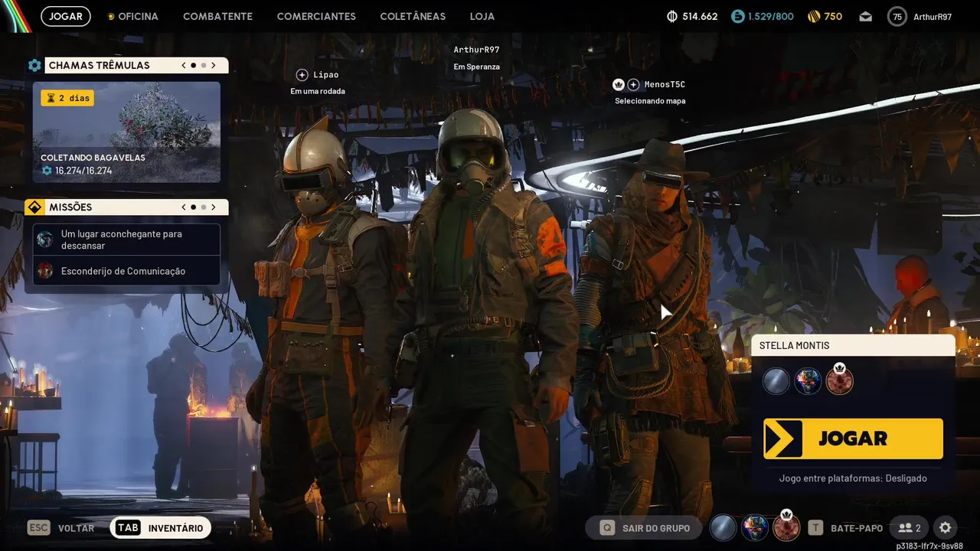This screenshot has width=980, height=551.
Task: Open INVENTÁRIO with the TAB button
Action: tap(161, 528)
